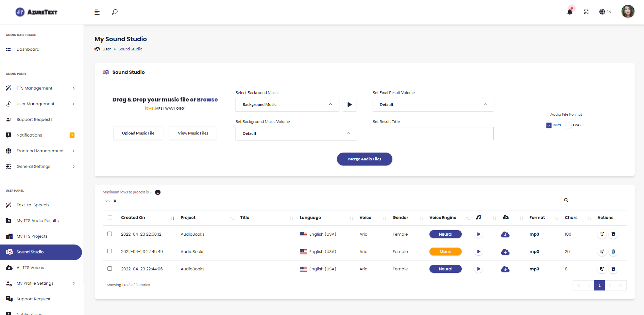644x315 pixels.
Task: Delete the 22:44:06 audio result
Action: pos(613,269)
